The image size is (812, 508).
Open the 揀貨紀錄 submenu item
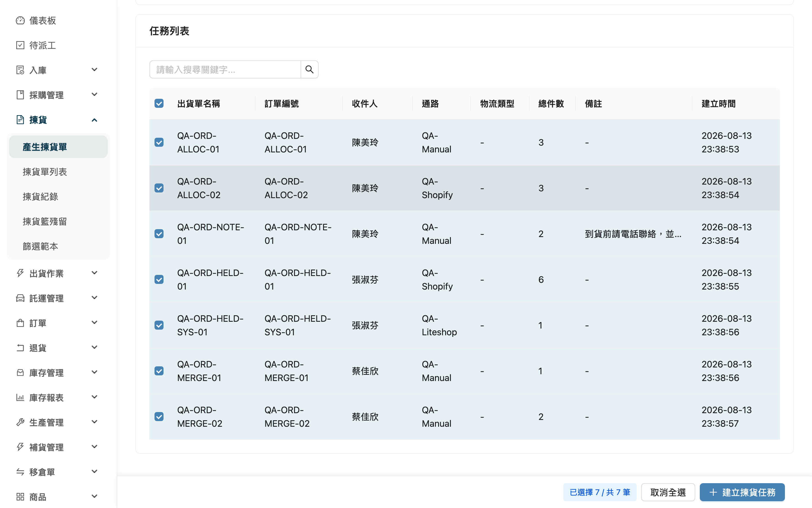coord(58,196)
